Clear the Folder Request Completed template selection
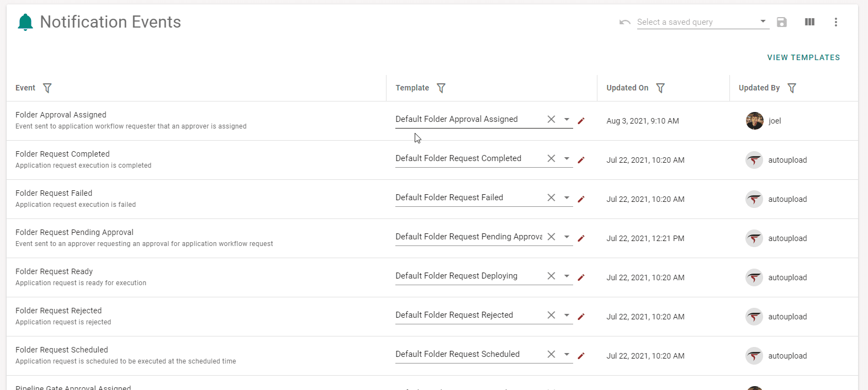Screen dimensions: 868x390 pyautogui.click(x=551, y=158)
